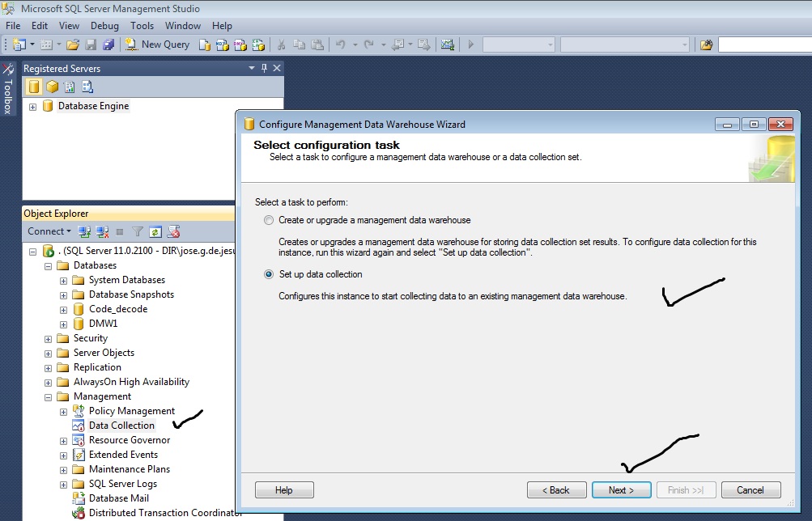This screenshot has height=521, width=812.
Task: Collapse the Management folder
Action: coord(48,397)
